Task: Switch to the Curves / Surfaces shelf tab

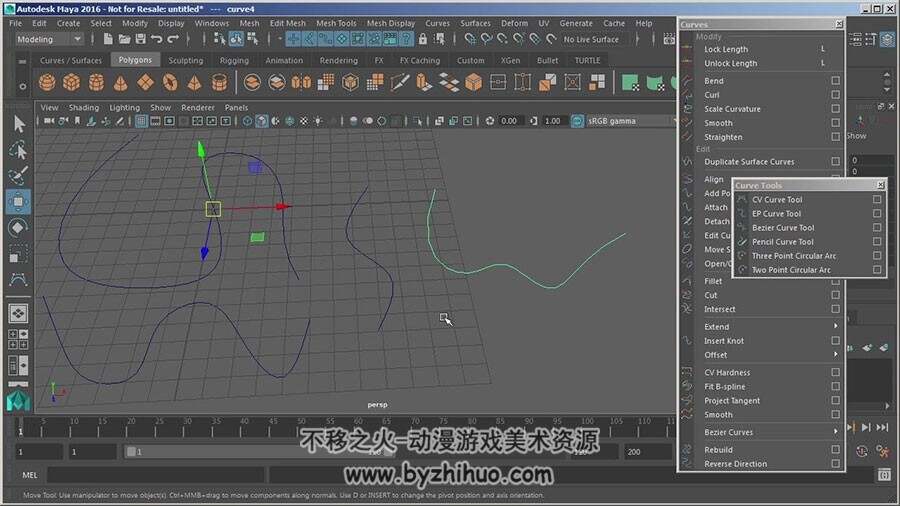Action: pos(71,60)
